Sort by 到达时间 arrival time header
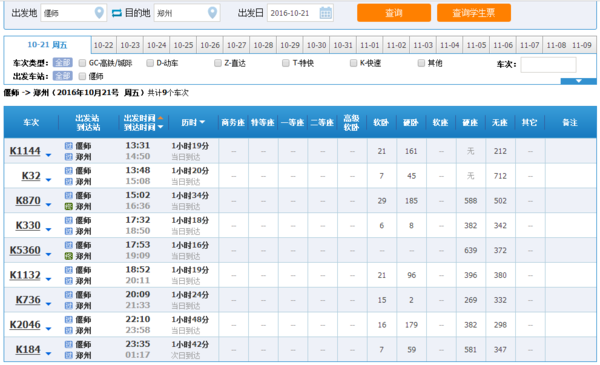Viewport: 600px width, 365px height. click(143, 127)
